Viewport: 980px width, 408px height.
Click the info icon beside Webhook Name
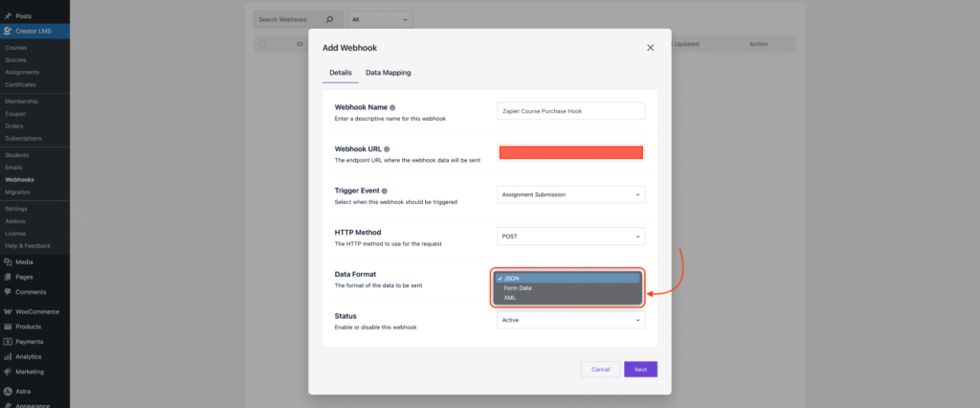tap(392, 107)
